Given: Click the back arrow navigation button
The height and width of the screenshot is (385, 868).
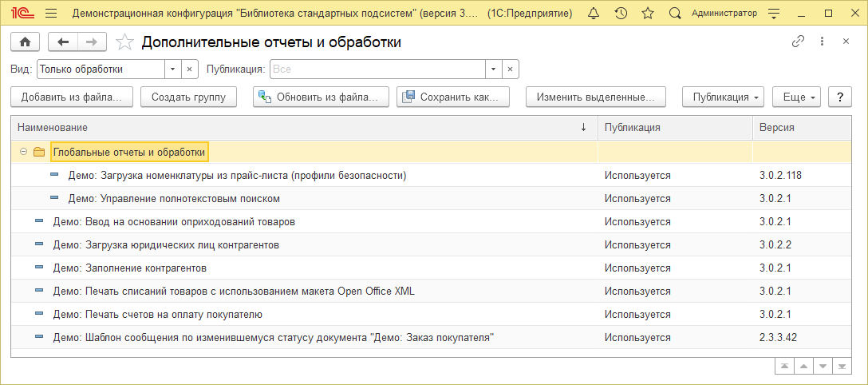Looking at the screenshot, I should coord(63,42).
